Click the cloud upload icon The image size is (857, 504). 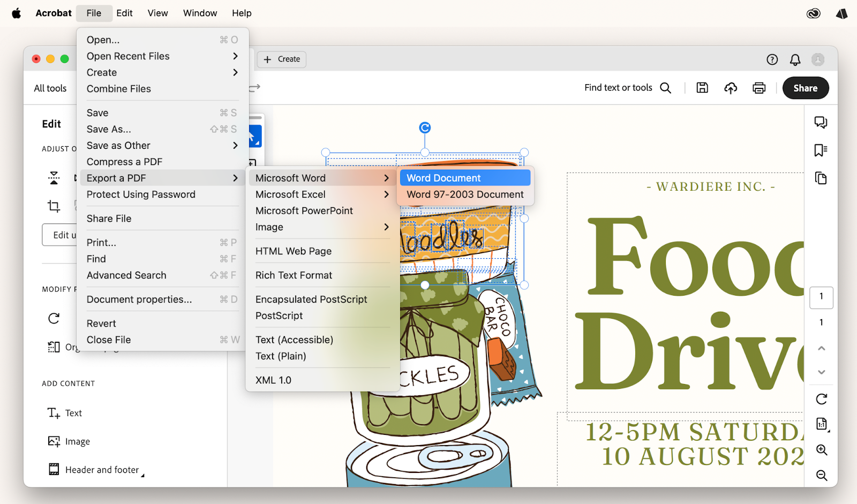point(731,87)
